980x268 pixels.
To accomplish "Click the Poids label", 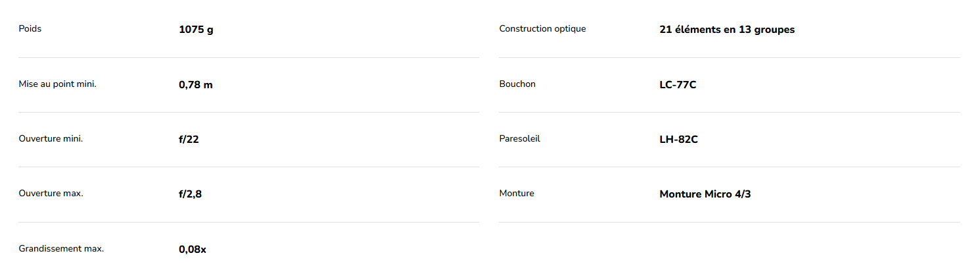I will point(30,29).
